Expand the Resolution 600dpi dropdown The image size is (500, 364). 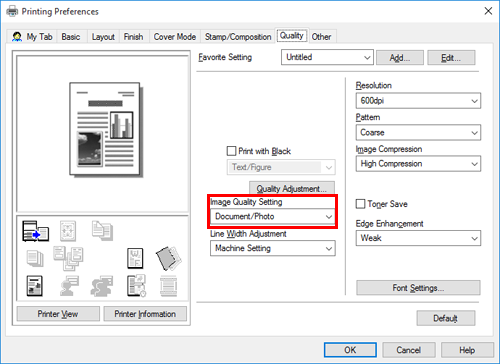[x=418, y=101]
